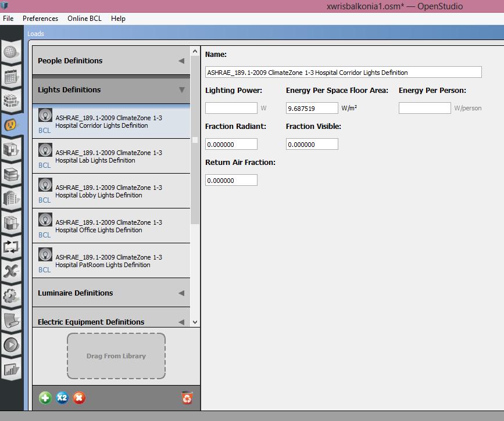Click BCL label on Hospital Office row
This screenshot has height=421, width=504.
(x=44, y=235)
